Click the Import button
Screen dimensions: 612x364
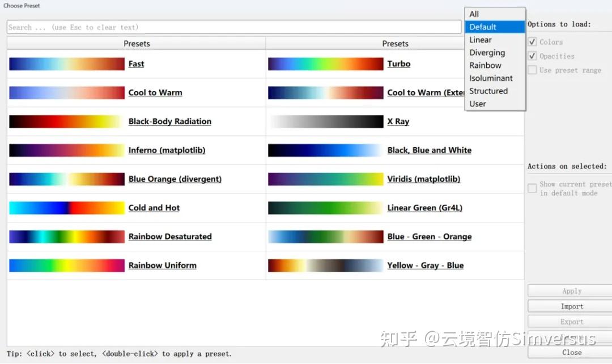click(571, 306)
